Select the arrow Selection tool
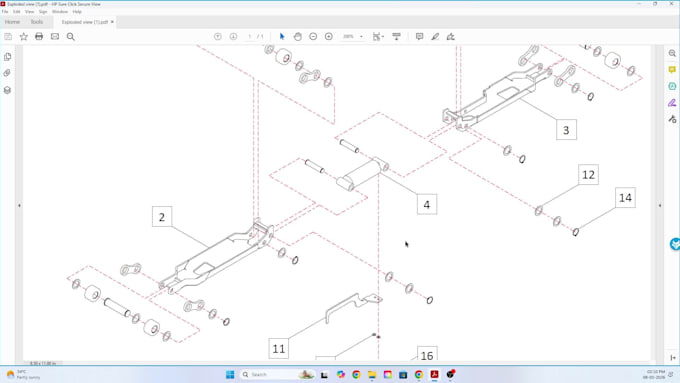Image resolution: width=680 pixels, height=383 pixels. (282, 37)
